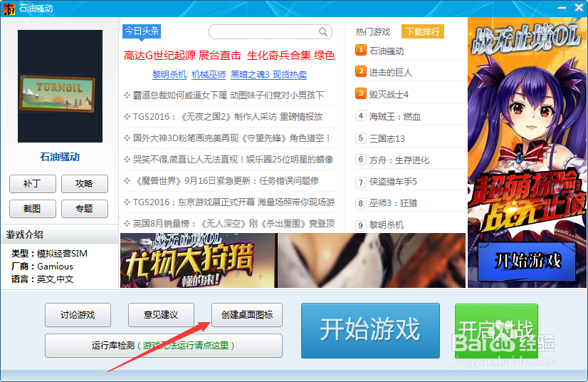Image resolution: width=588 pixels, height=382 pixels.
Task: Click the 厂商：Gamious info line
Action: (x=42, y=267)
